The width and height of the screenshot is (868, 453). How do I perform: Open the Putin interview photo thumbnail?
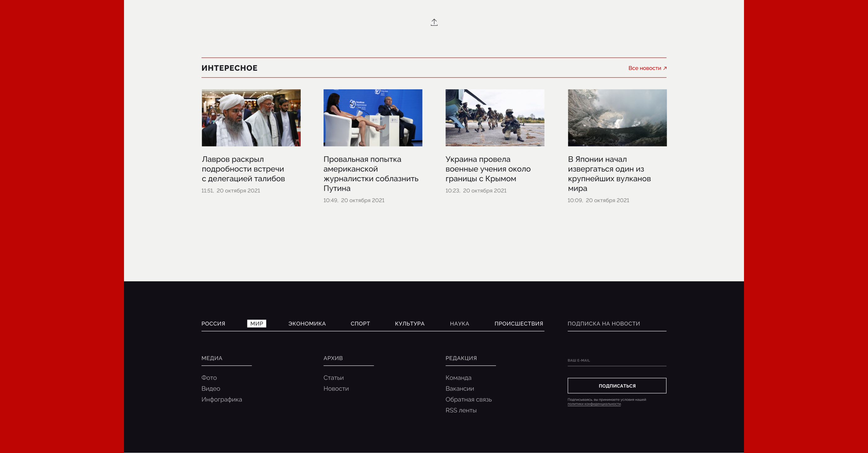pos(373,118)
